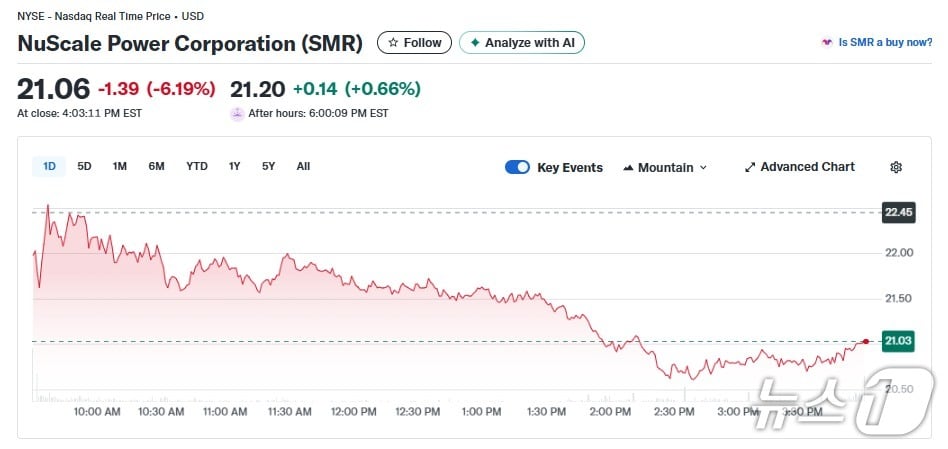The height and width of the screenshot is (449, 948).
Task: Toggle the Key Events switch
Action: click(x=517, y=167)
